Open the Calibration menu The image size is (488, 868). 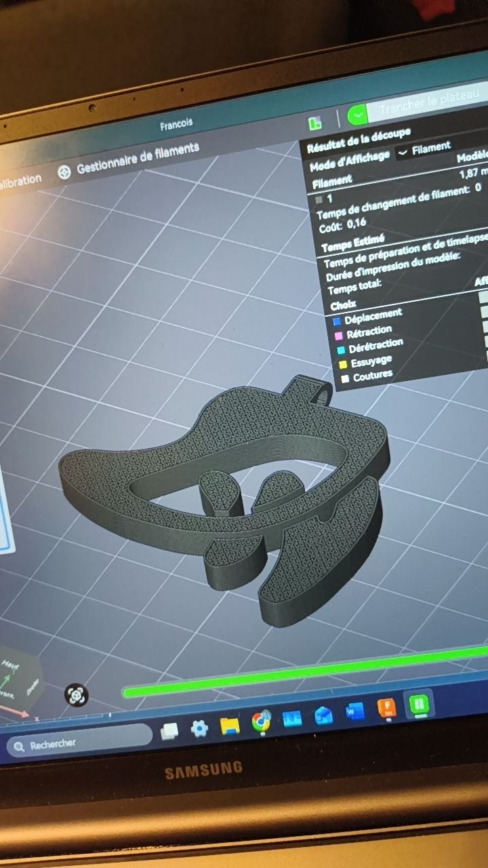coord(20,182)
